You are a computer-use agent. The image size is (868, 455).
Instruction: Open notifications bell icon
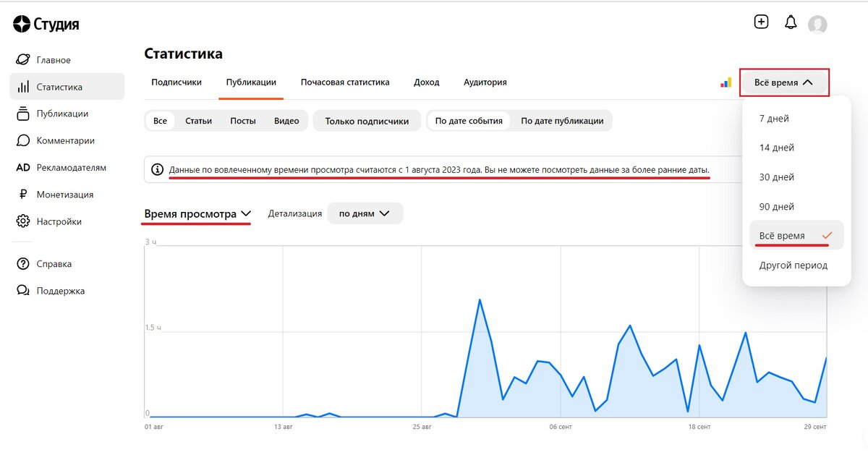791,22
